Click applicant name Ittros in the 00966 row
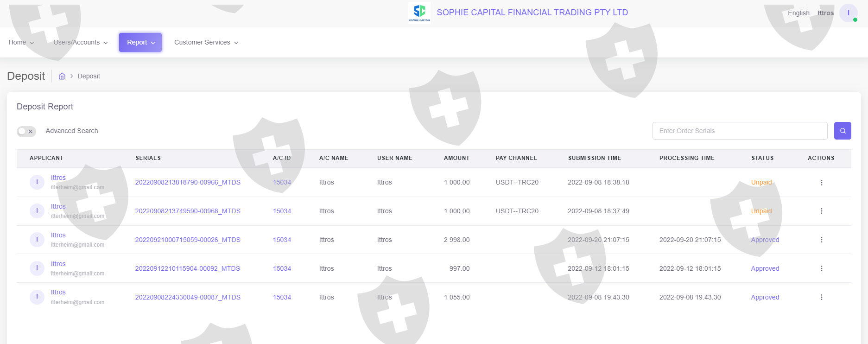The height and width of the screenshot is (344, 868). (x=58, y=178)
